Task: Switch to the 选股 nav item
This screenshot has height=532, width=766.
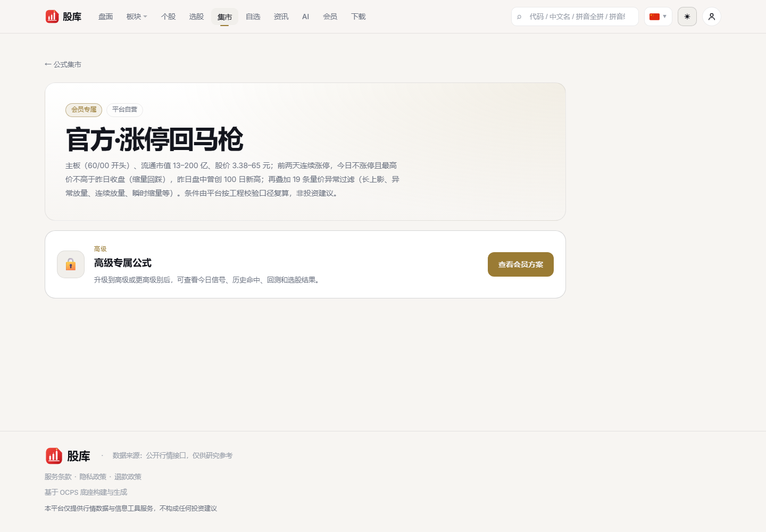Action: (x=197, y=16)
